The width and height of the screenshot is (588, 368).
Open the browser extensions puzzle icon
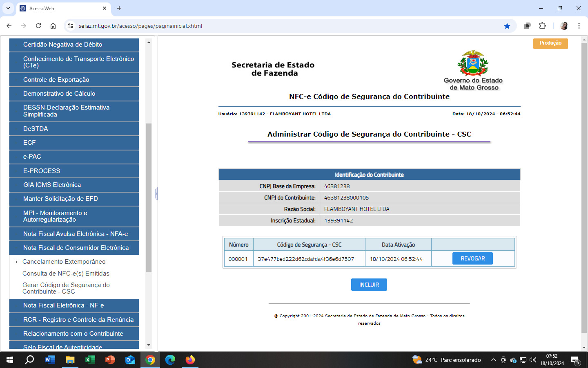pos(542,26)
